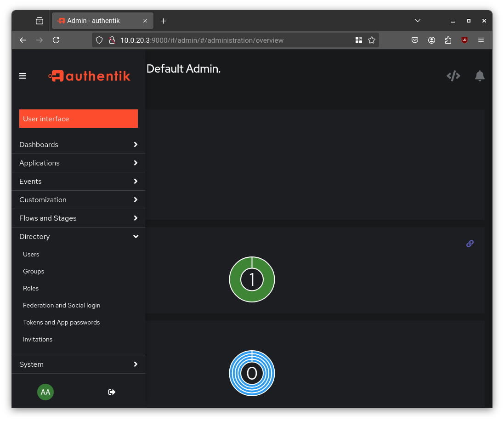Screen dimensions: 504x421
Task: Open Federation and Social login
Action: tap(62, 305)
